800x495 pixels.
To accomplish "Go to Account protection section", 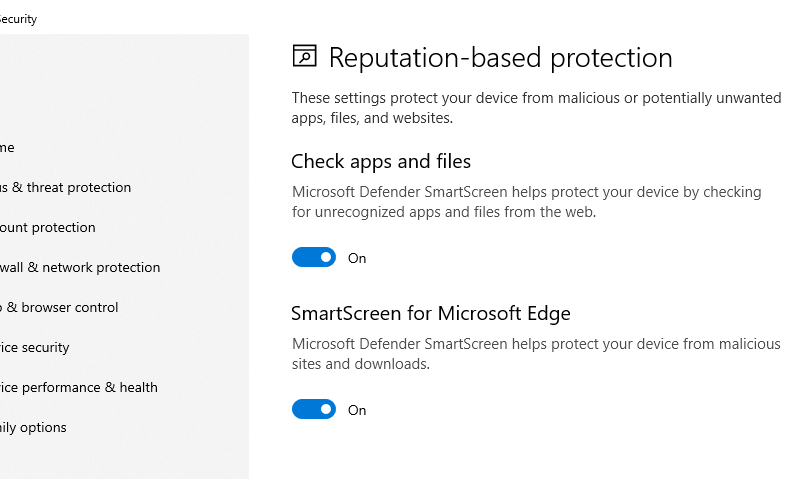I will [47, 228].
